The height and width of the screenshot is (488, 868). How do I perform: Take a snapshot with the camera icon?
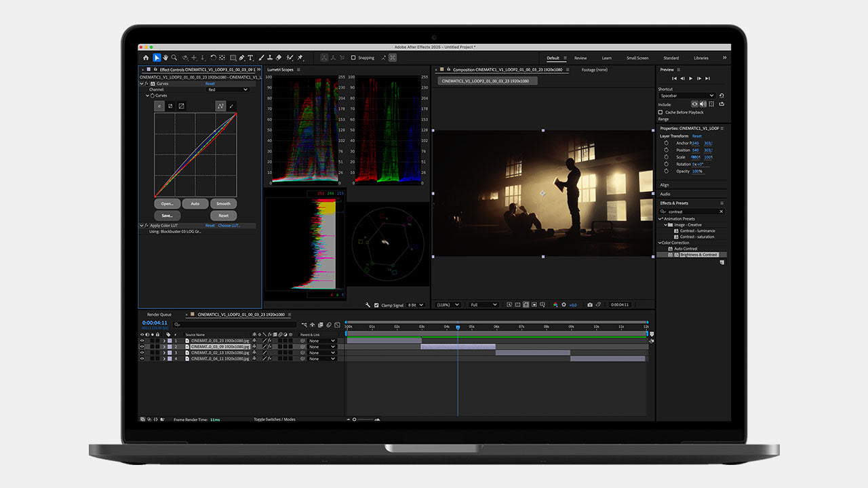[589, 305]
